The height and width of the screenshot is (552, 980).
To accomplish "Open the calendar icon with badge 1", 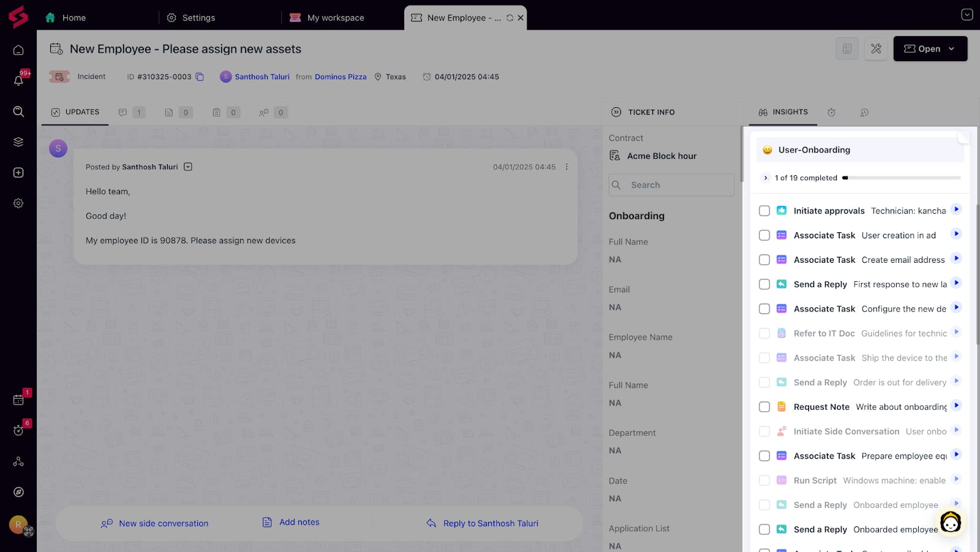I will point(18,399).
